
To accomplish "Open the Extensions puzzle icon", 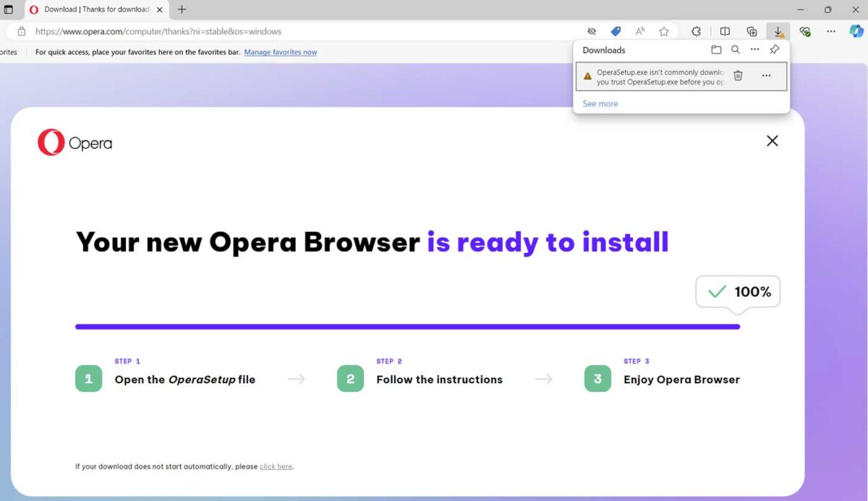I will coord(696,31).
